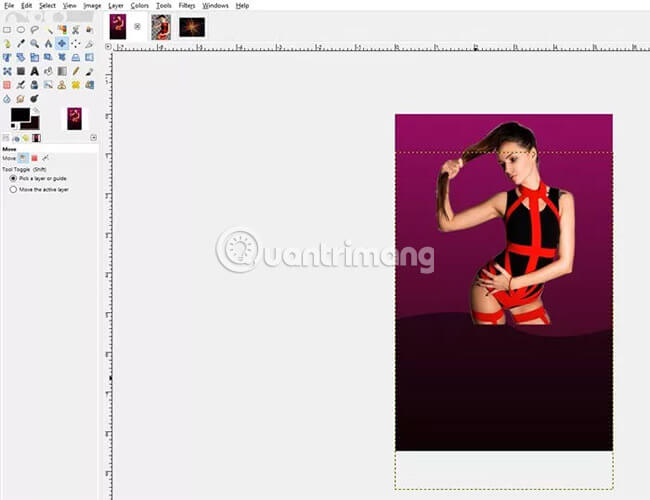Open the View menu
The image size is (650, 500).
point(69,5)
